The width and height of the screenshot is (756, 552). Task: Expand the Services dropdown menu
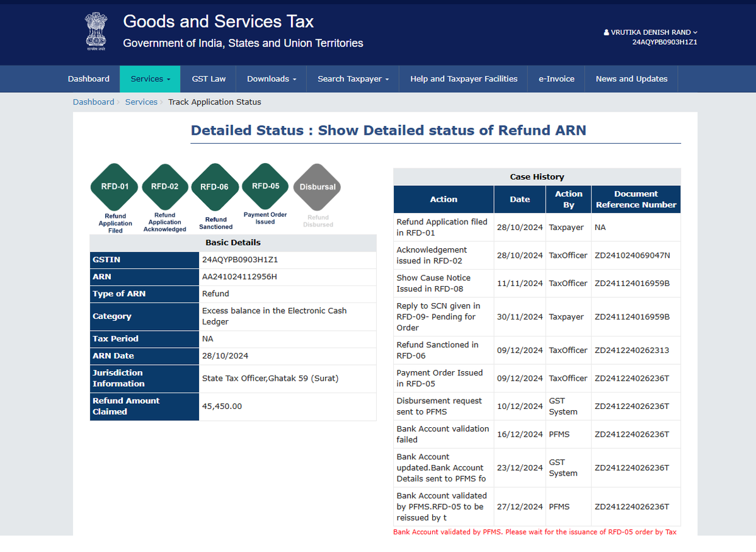150,79
